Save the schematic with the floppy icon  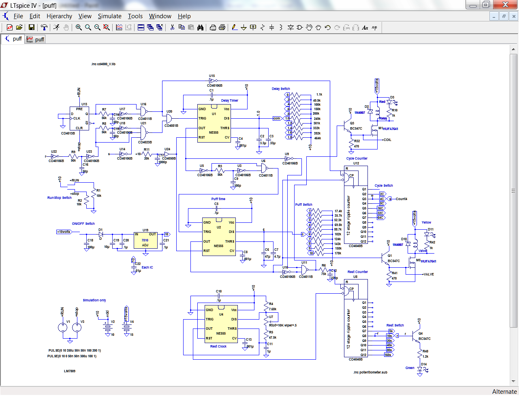point(32,28)
